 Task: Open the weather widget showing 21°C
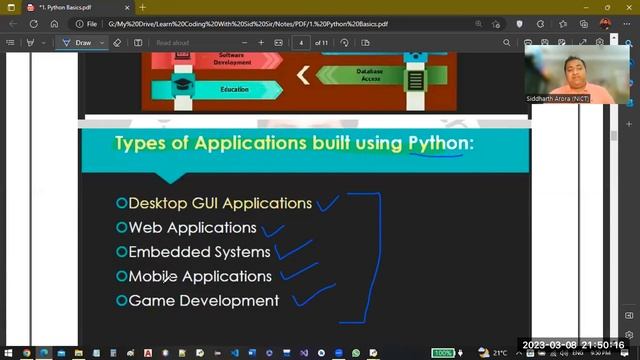(x=493, y=352)
